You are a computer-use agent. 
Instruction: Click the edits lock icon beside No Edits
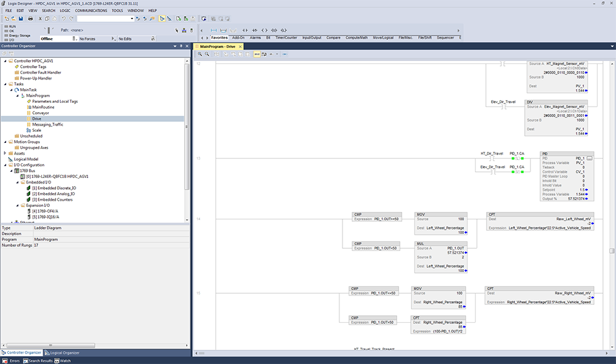[x=153, y=38]
